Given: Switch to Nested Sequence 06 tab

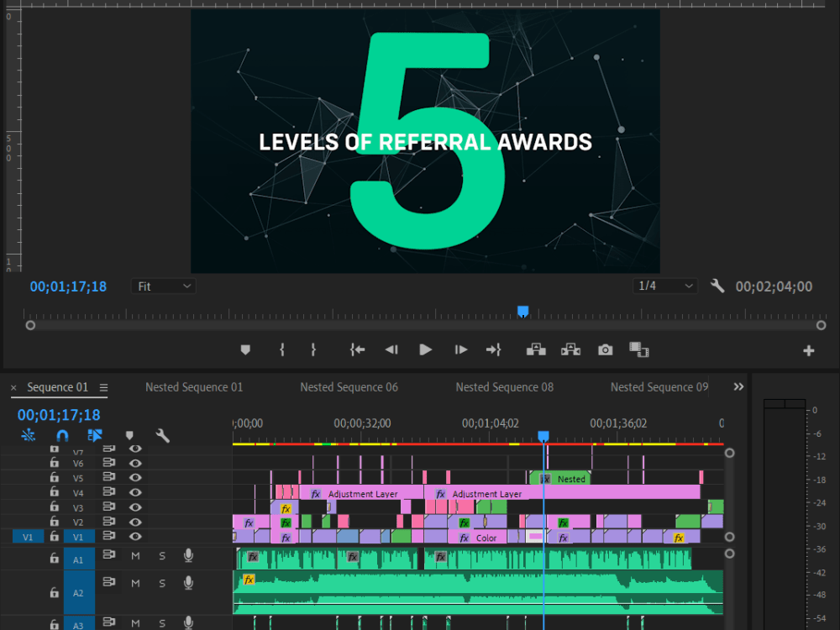Looking at the screenshot, I should tap(349, 386).
